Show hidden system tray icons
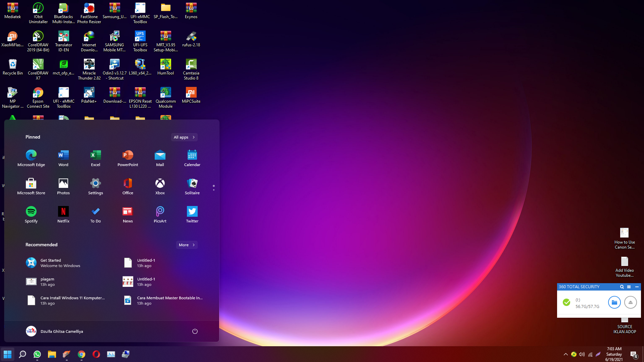Image resolution: width=644 pixels, height=362 pixels. (566, 354)
